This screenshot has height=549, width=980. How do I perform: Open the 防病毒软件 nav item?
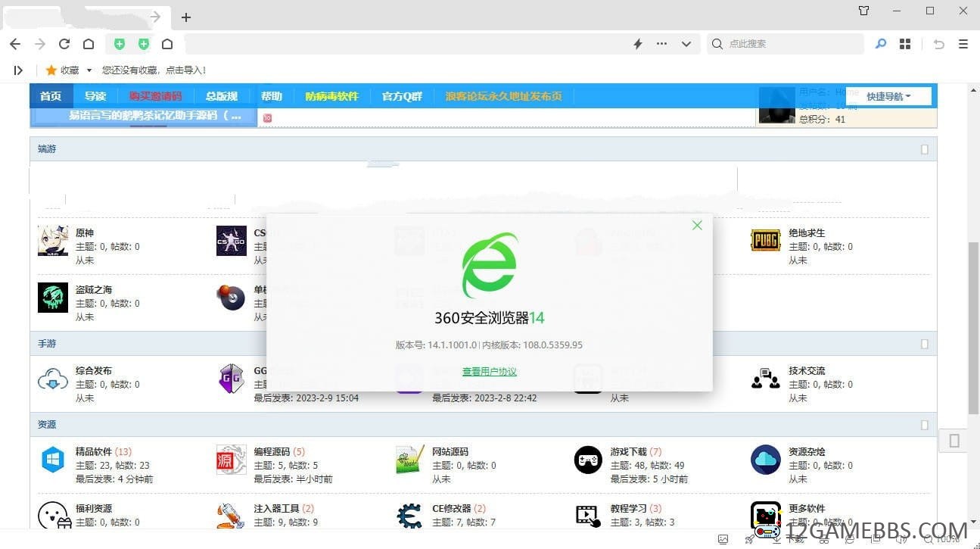[x=331, y=96]
